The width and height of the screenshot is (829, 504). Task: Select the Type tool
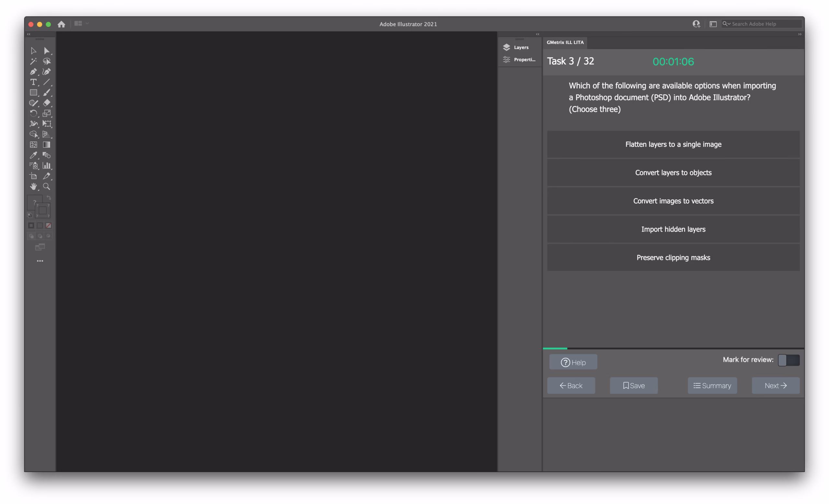[x=33, y=82]
